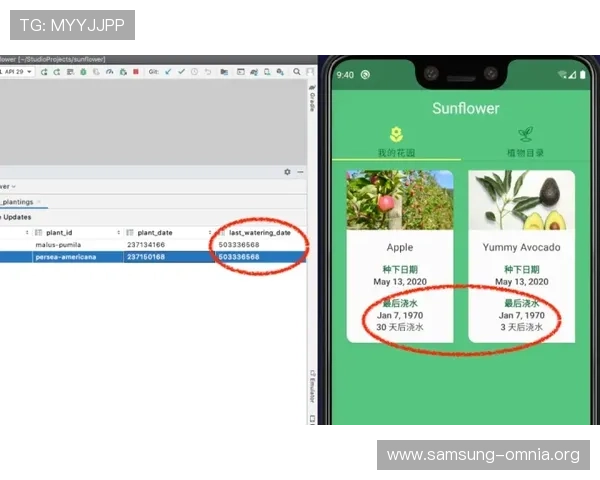600x480 pixels.
Task: Click the run-with-coverage toolbar icon
Action: coord(96,72)
